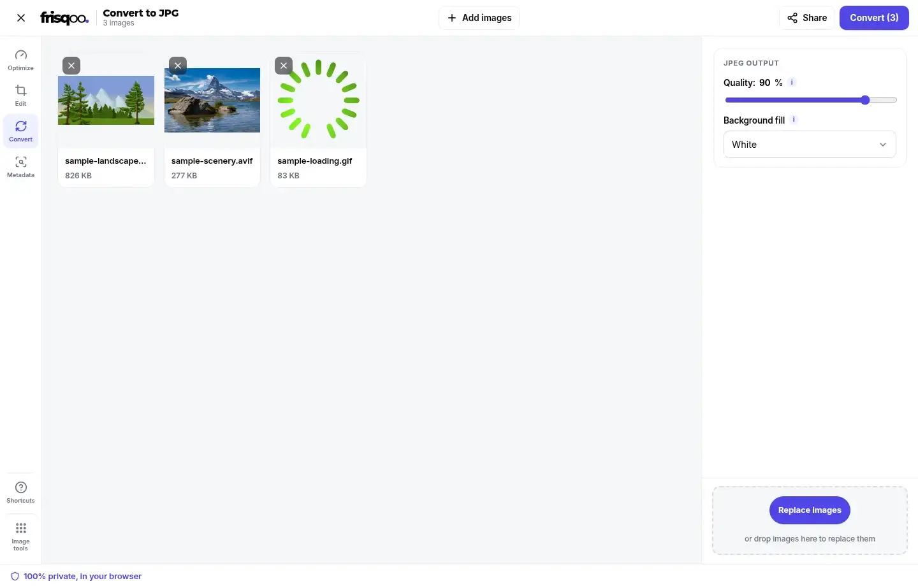This screenshot has height=588, width=918.
Task: Click the Add images button
Action: (x=479, y=18)
